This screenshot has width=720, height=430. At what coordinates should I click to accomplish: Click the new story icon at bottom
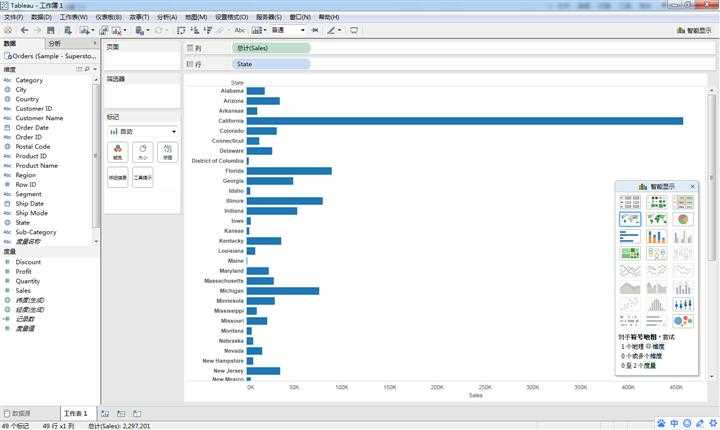point(137,413)
